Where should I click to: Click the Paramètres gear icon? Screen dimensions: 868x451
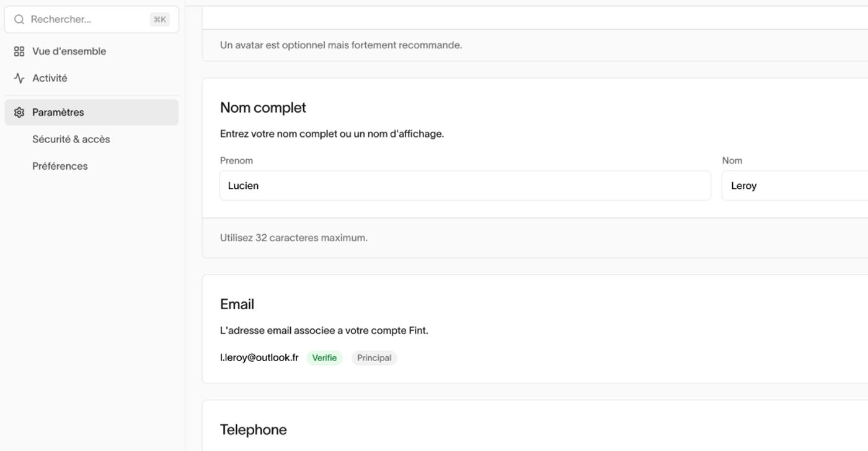[19, 112]
